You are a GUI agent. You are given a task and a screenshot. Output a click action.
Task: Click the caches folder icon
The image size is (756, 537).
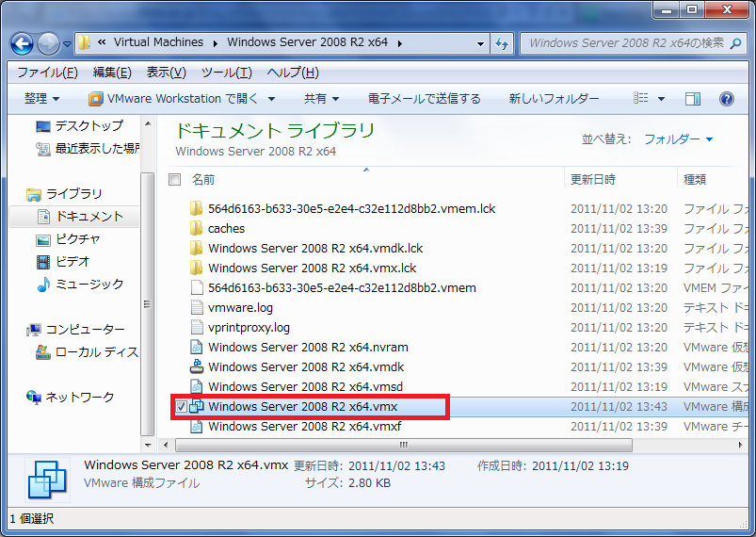pos(196,228)
